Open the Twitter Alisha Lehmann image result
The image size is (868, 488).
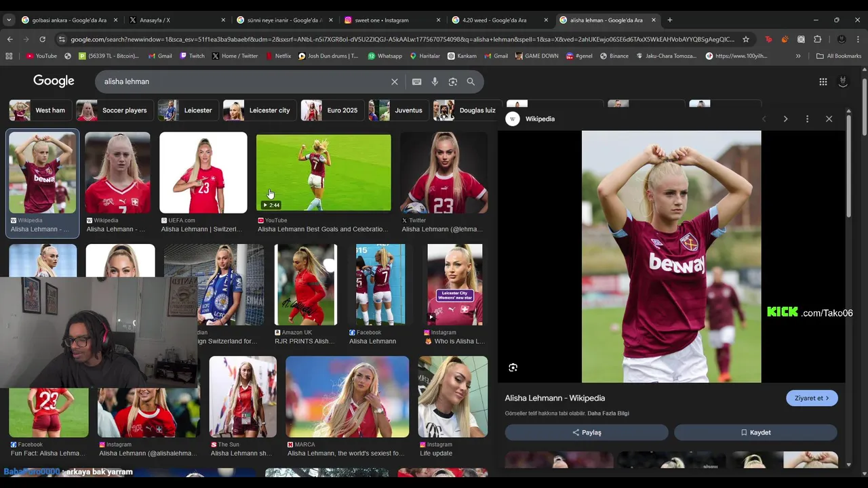(x=443, y=173)
